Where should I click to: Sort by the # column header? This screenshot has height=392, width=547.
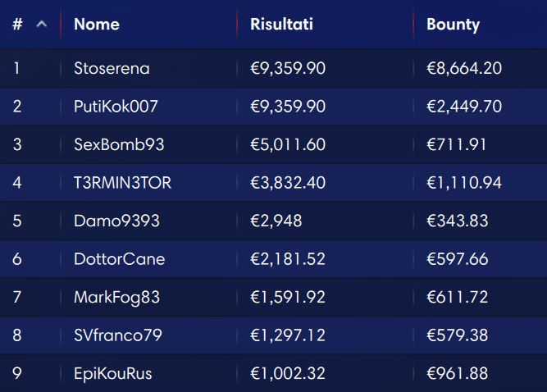[x=17, y=24]
